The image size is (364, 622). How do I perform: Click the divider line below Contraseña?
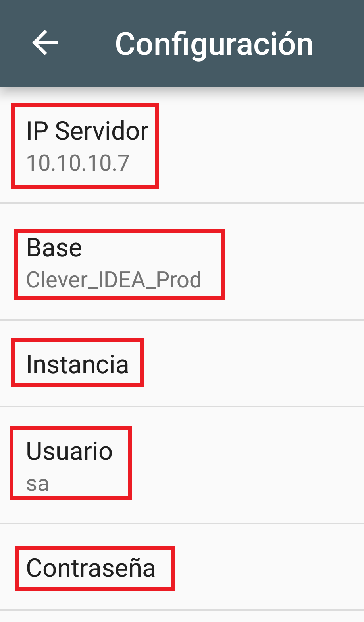182,610
